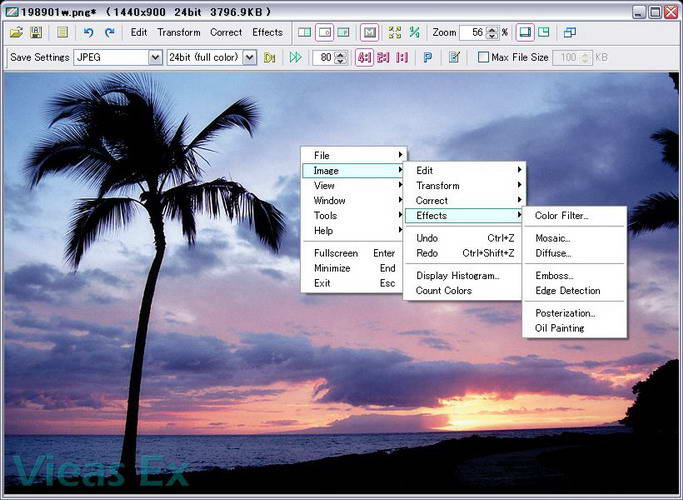Select Display Histogram menu entry
Screen dimensions: 683x500
point(458,276)
